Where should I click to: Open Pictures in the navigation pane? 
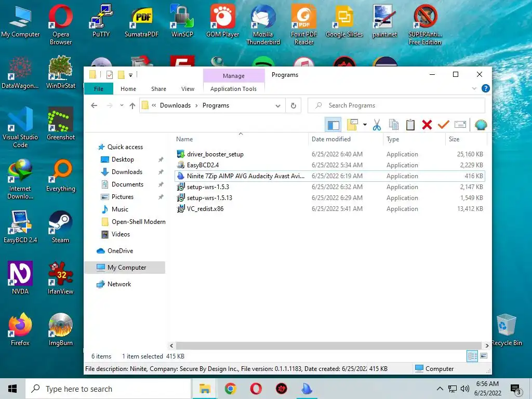(123, 197)
